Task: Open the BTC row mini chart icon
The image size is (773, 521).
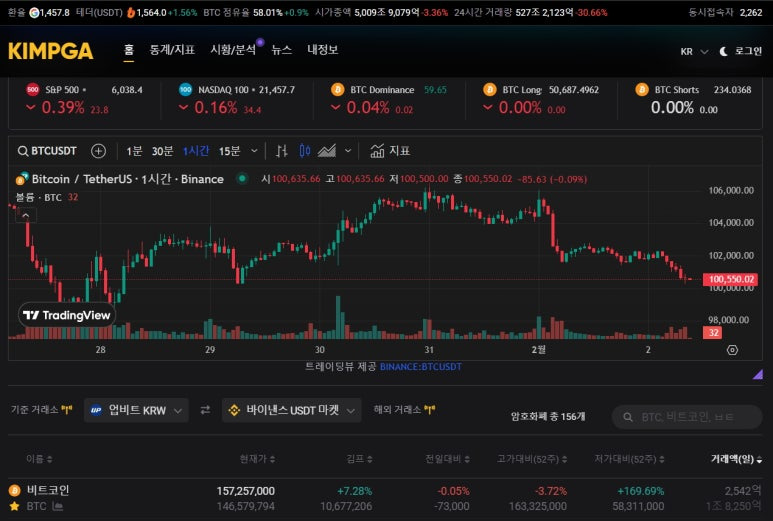Action: click(x=58, y=506)
